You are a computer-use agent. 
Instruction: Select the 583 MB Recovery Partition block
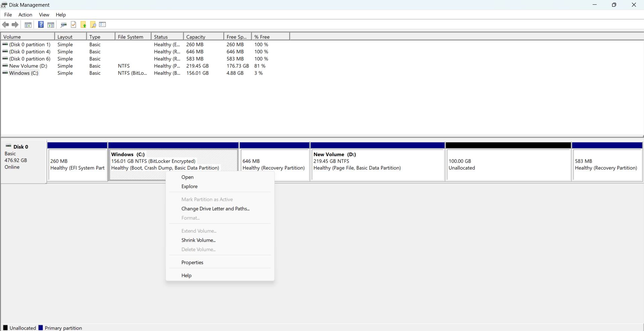click(607, 162)
